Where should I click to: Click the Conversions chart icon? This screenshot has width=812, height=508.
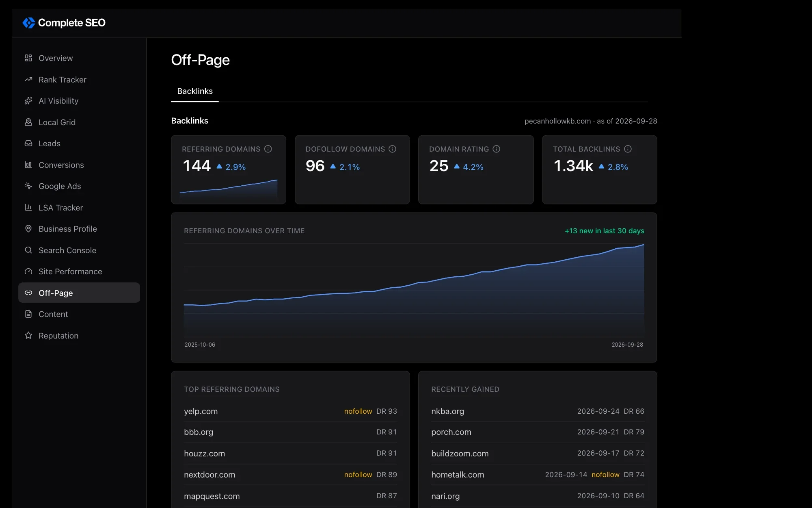pos(28,165)
